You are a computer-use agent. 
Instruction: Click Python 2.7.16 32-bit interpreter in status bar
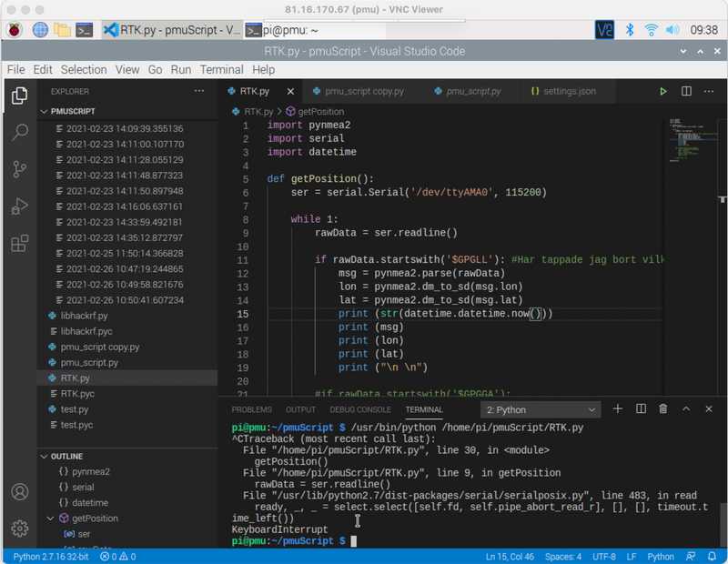click(50, 556)
